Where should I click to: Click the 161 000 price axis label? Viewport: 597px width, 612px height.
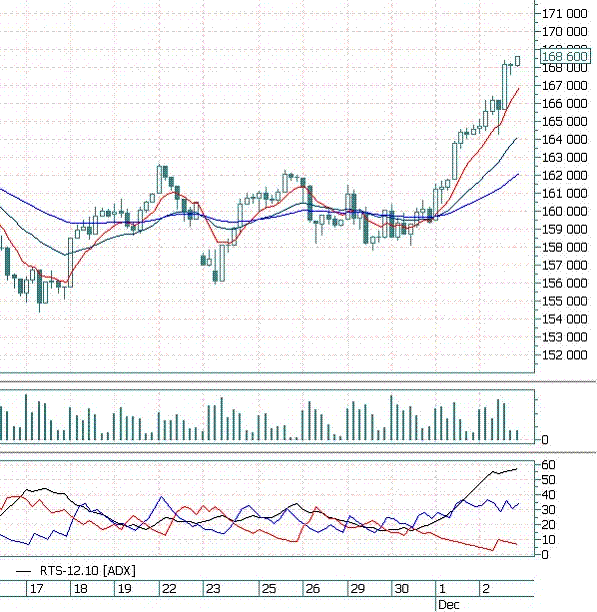(565, 193)
